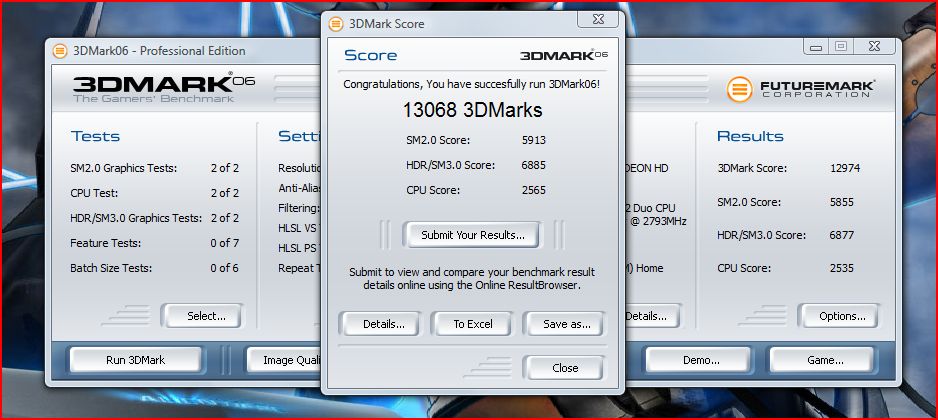The height and width of the screenshot is (420, 938).
Task: Click the Run 3DMark button
Action: pyautogui.click(x=135, y=360)
